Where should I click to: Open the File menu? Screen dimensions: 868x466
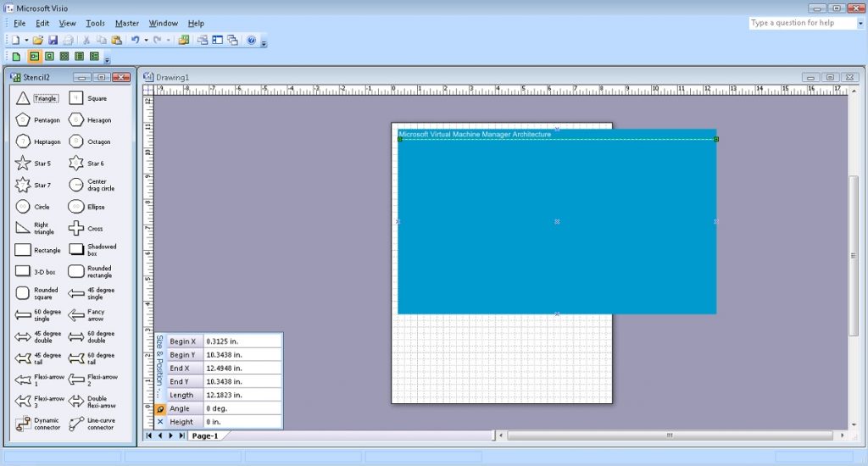(x=19, y=23)
